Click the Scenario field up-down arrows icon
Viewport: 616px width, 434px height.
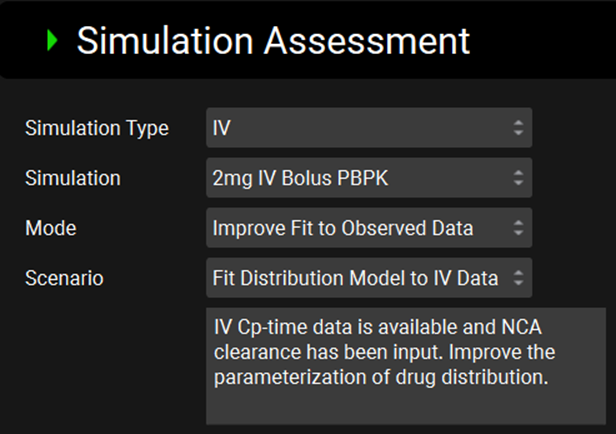517,278
